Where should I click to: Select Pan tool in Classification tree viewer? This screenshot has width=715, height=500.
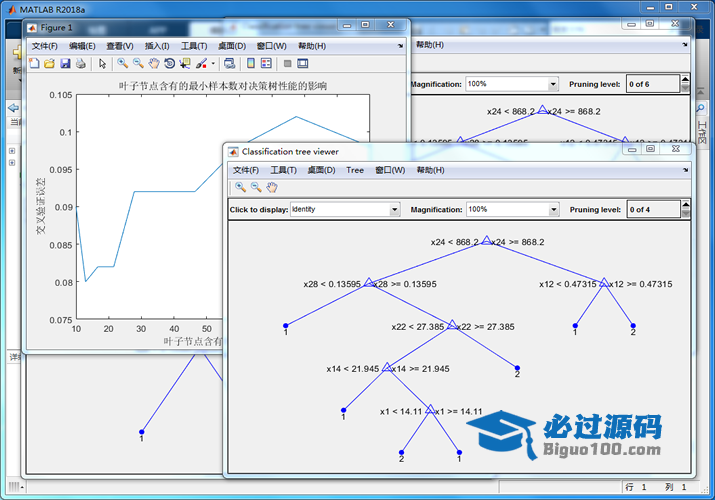pos(272,187)
